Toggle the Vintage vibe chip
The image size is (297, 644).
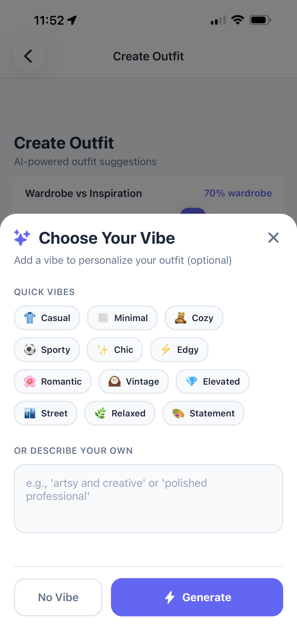click(134, 381)
